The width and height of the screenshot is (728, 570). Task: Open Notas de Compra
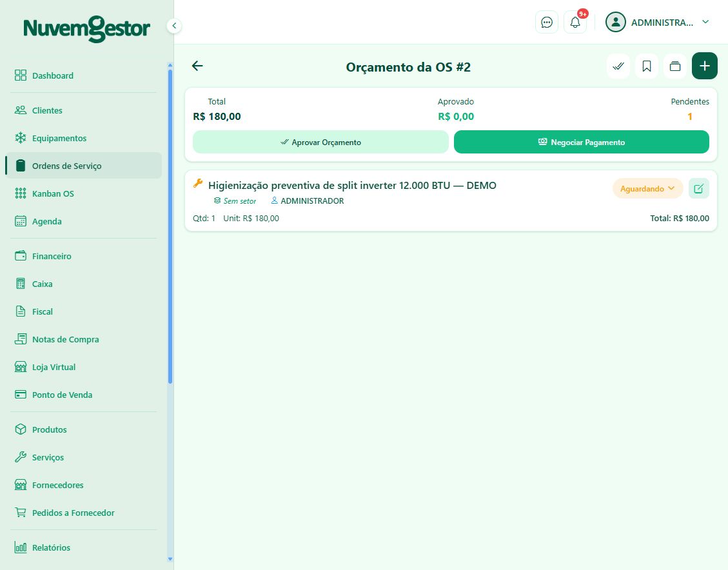(x=84, y=339)
